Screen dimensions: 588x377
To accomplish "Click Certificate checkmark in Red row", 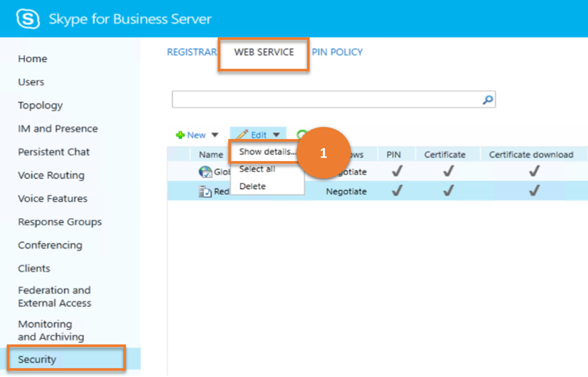I will [x=448, y=191].
